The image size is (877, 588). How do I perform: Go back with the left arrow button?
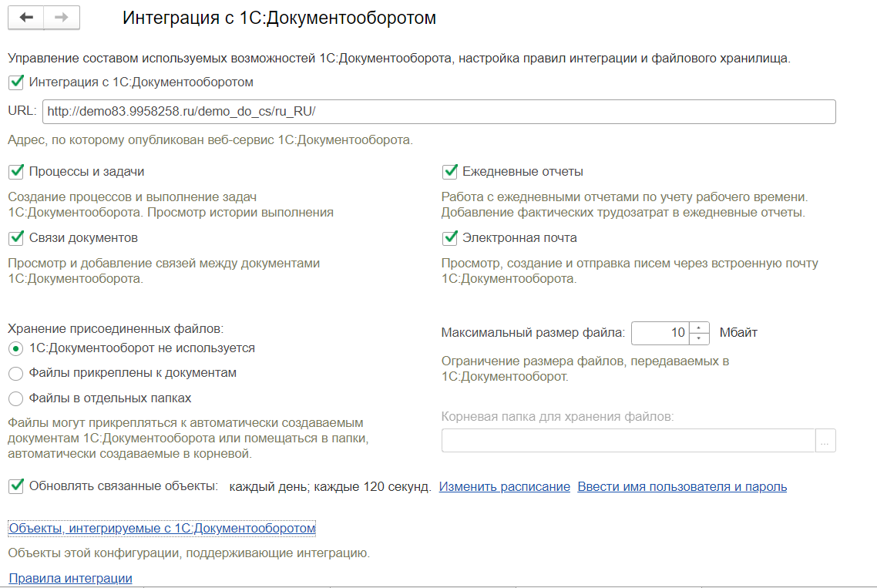(25, 18)
